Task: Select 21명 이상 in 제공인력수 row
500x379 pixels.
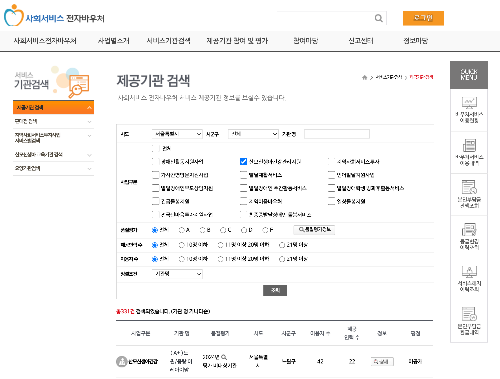Action: click(x=282, y=245)
